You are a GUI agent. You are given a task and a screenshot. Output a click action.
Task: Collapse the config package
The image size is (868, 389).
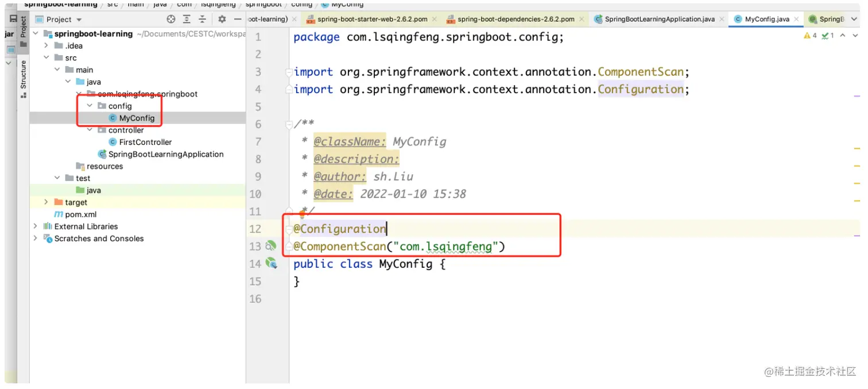click(x=90, y=106)
